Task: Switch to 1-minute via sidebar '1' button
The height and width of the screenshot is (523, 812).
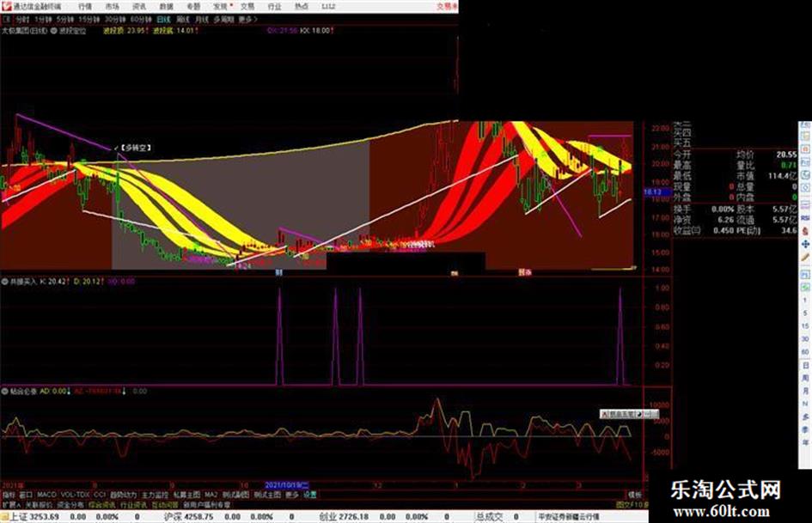Action: click(805, 300)
